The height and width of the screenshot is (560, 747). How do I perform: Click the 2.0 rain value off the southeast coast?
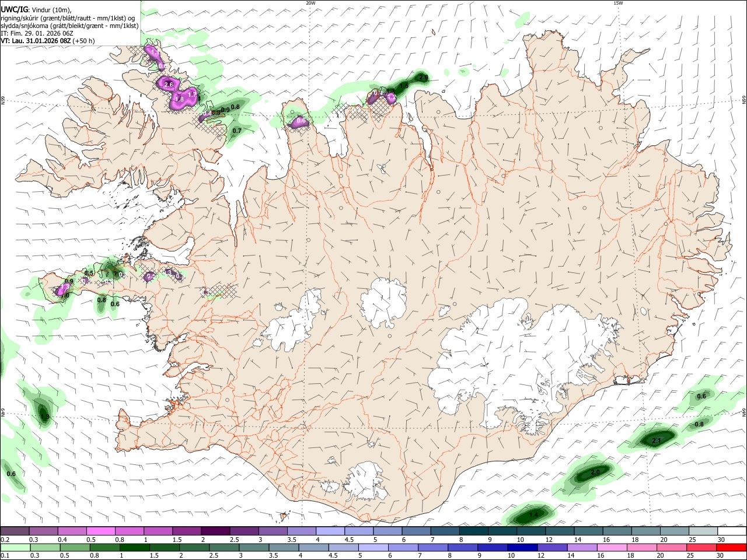pos(595,473)
